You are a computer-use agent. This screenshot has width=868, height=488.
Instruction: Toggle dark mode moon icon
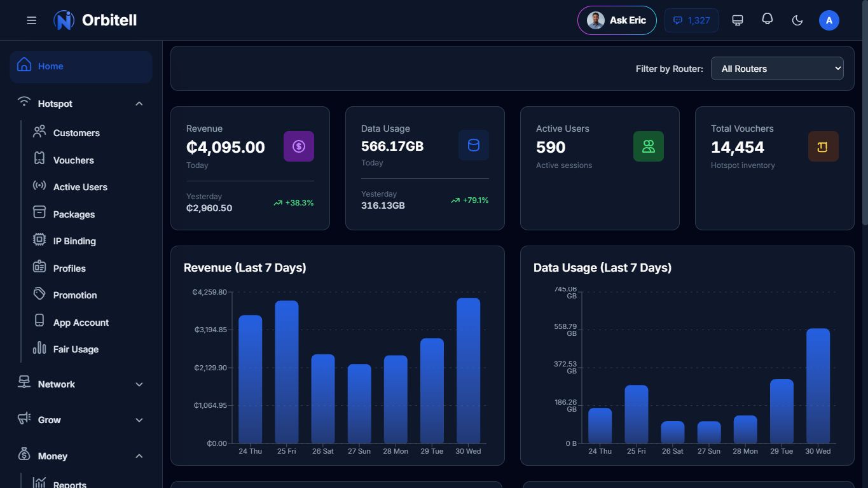pos(797,20)
